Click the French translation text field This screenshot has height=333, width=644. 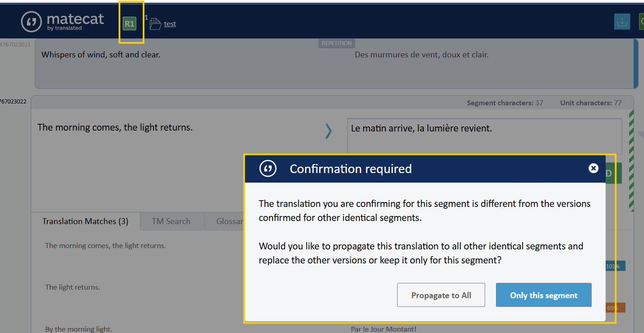click(484, 136)
